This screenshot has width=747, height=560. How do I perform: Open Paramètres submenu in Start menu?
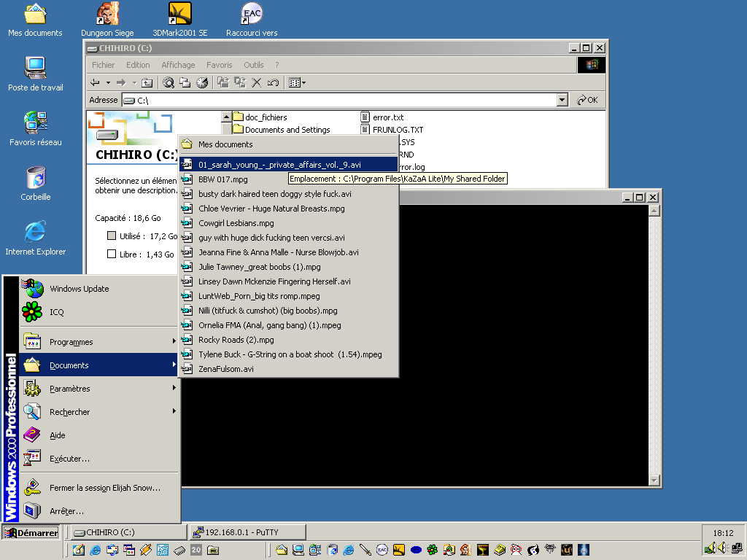click(x=98, y=389)
